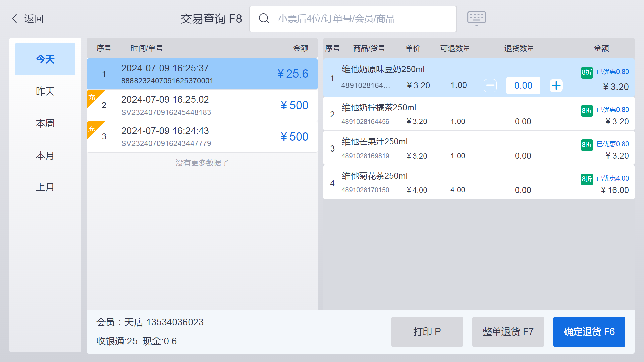The width and height of the screenshot is (644, 362).
Task: Click the search magnifier icon
Action: [x=264, y=18]
